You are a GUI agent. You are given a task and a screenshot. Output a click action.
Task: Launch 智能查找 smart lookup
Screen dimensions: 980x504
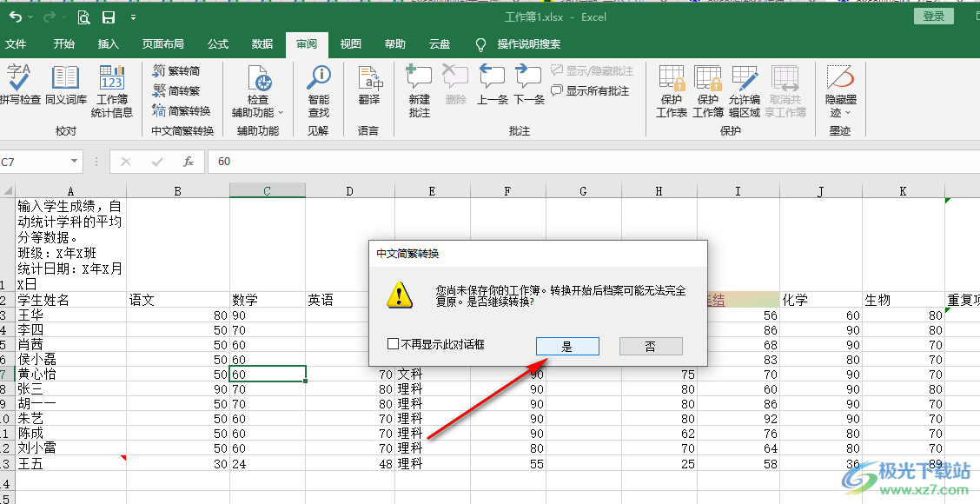(319, 92)
